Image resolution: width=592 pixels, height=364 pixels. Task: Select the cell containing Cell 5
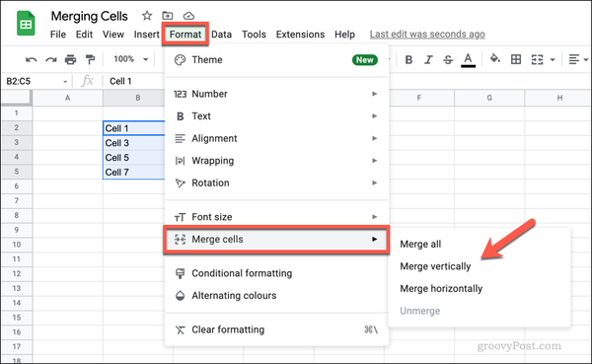[x=134, y=158]
